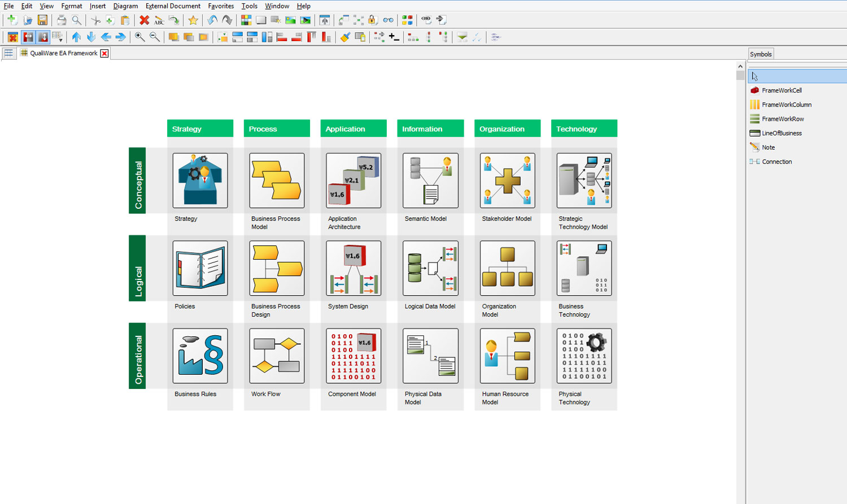Click the glasses view icon
The image size is (847, 504).
(x=388, y=20)
